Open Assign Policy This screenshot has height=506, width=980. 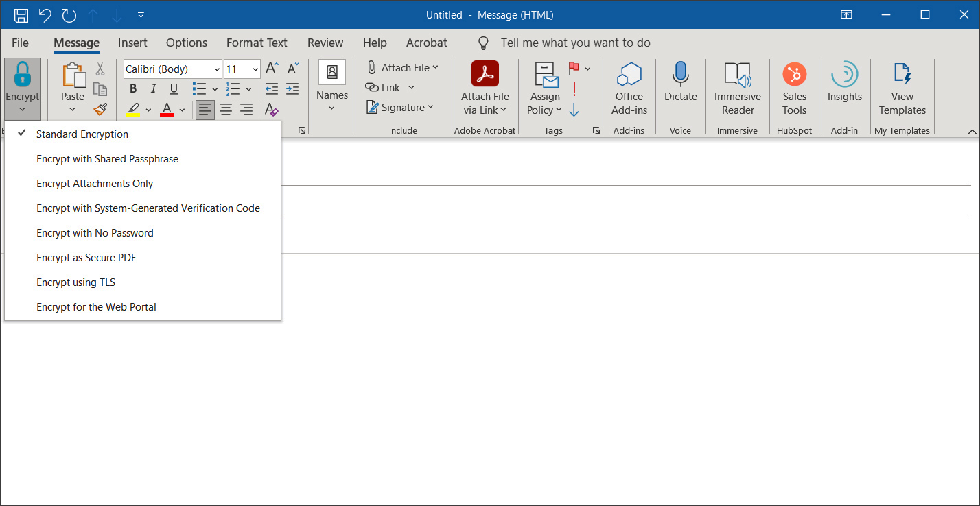tap(546, 88)
